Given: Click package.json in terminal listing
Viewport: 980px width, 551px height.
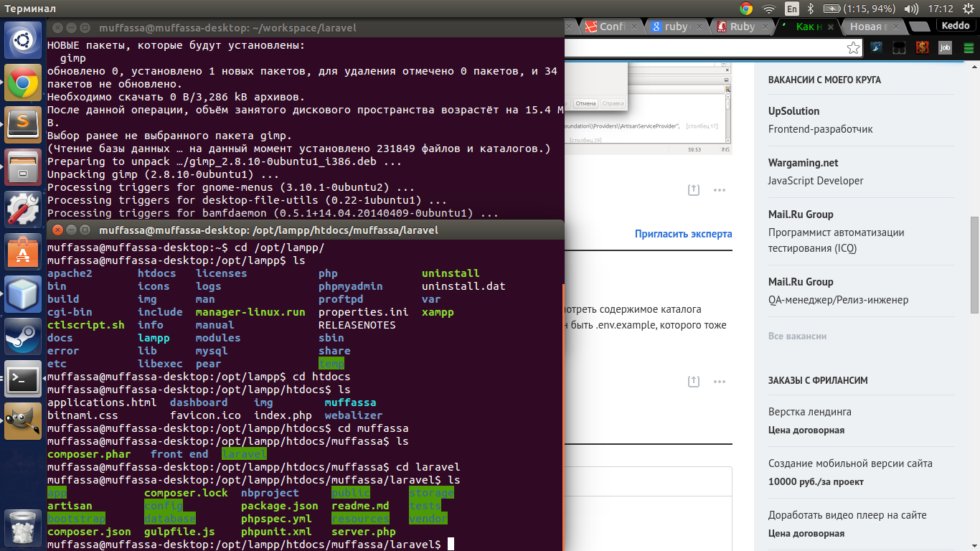Looking at the screenshot, I should pyautogui.click(x=280, y=506).
